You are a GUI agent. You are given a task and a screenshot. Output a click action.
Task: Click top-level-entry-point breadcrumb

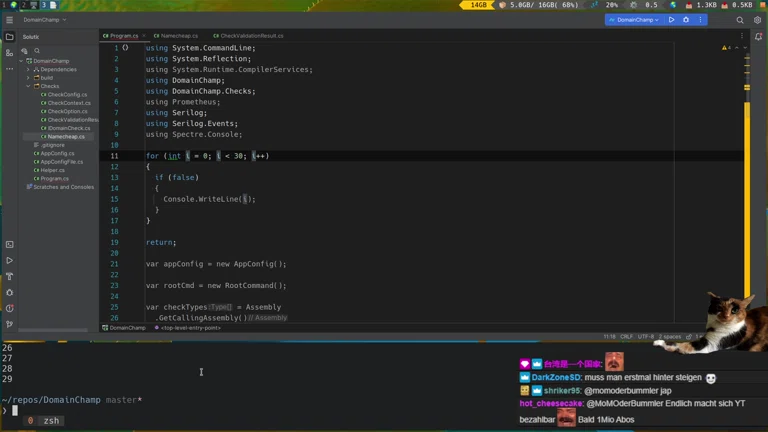click(x=188, y=328)
